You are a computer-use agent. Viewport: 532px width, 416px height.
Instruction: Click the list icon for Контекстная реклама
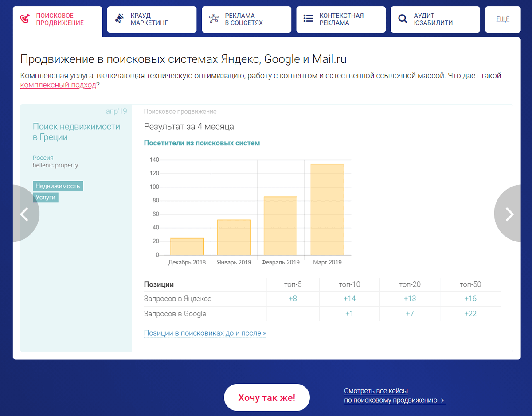click(308, 19)
